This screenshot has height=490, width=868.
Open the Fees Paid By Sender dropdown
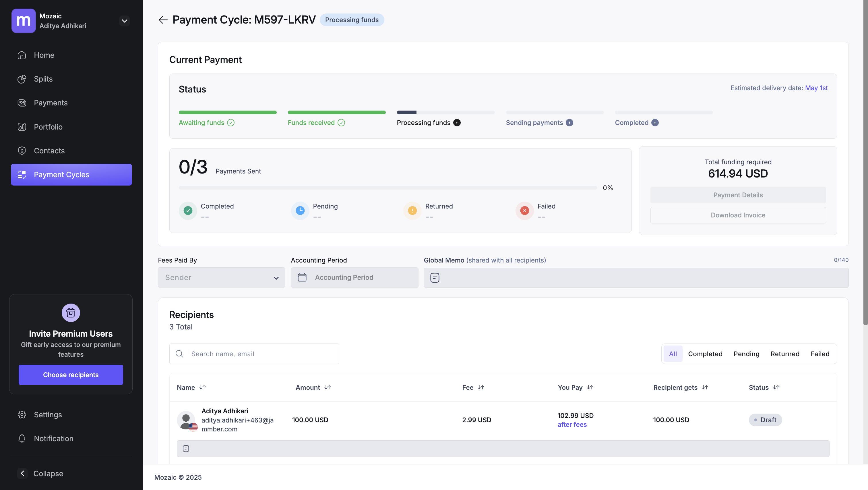tap(221, 277)
